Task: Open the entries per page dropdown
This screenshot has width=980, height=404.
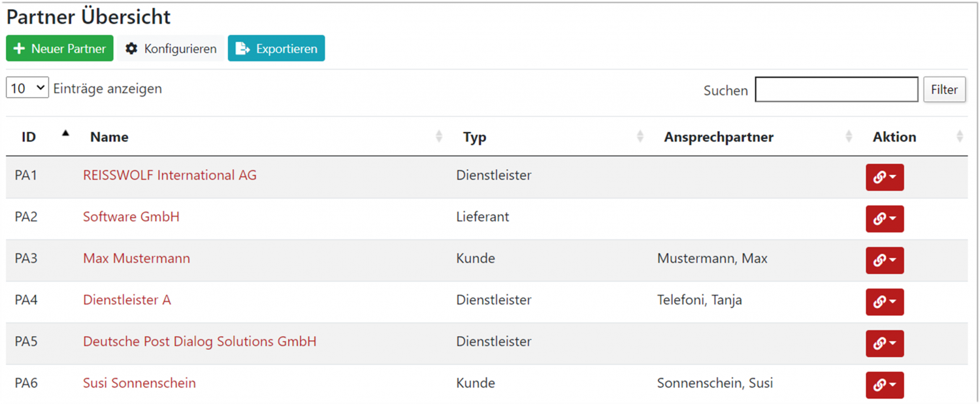Action: click(27, 87)
